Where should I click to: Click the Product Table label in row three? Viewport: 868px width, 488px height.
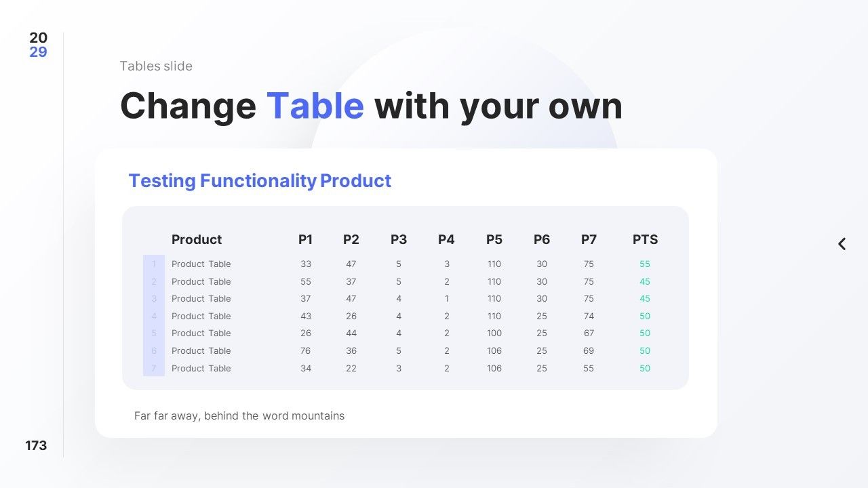pos(201,299)
